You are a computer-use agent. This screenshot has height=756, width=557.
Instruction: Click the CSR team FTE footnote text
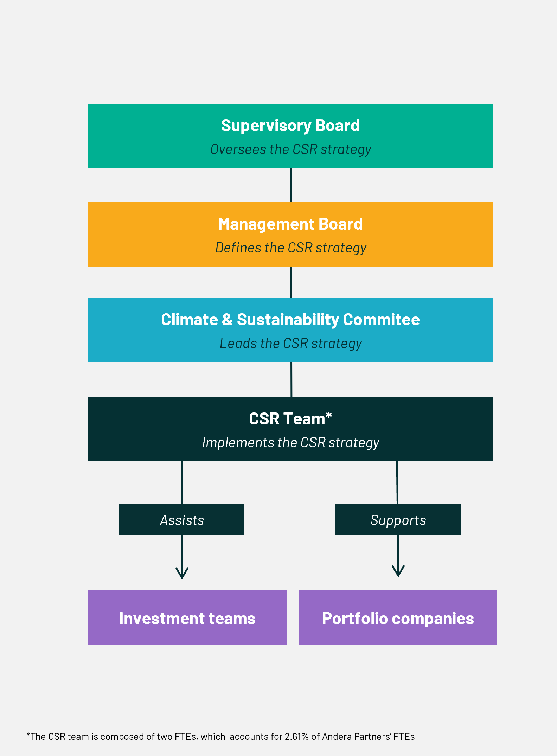pos(220,737)
